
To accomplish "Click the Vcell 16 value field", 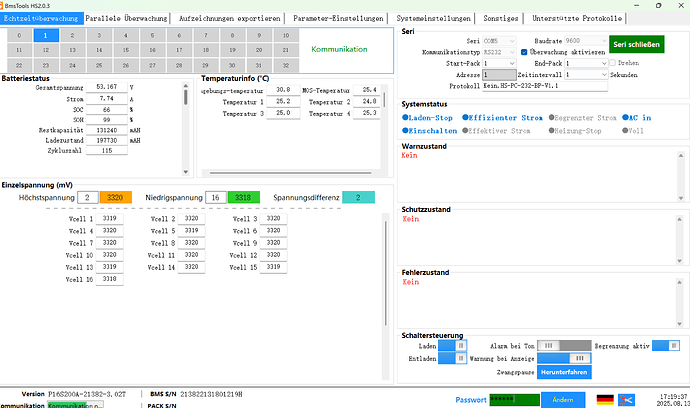I will coord(109,279).
